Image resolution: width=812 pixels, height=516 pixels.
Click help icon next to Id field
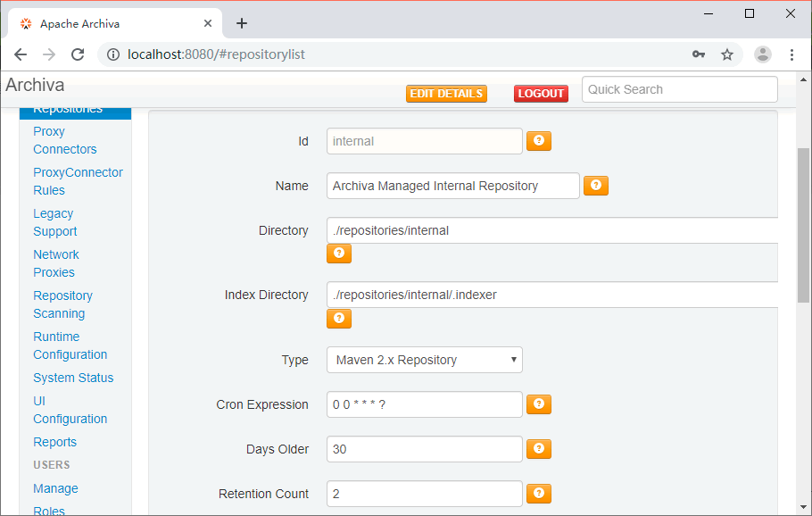(x=539, y=141)
